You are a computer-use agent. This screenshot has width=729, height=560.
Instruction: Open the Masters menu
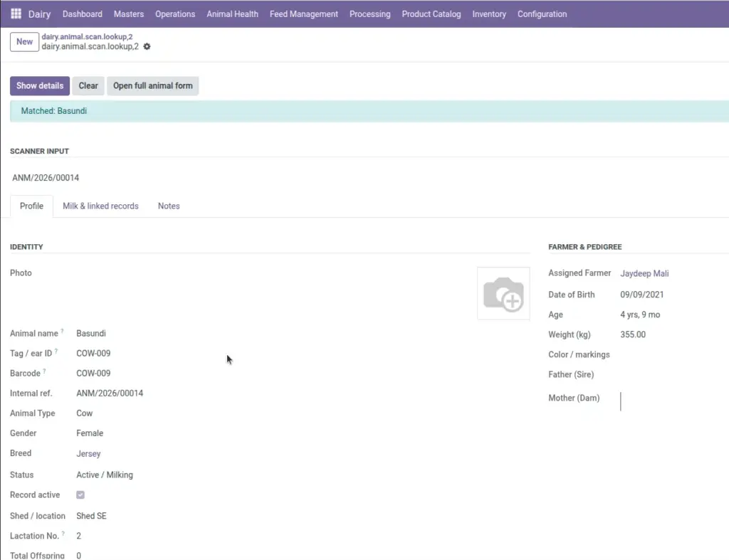tap(129, 14)
